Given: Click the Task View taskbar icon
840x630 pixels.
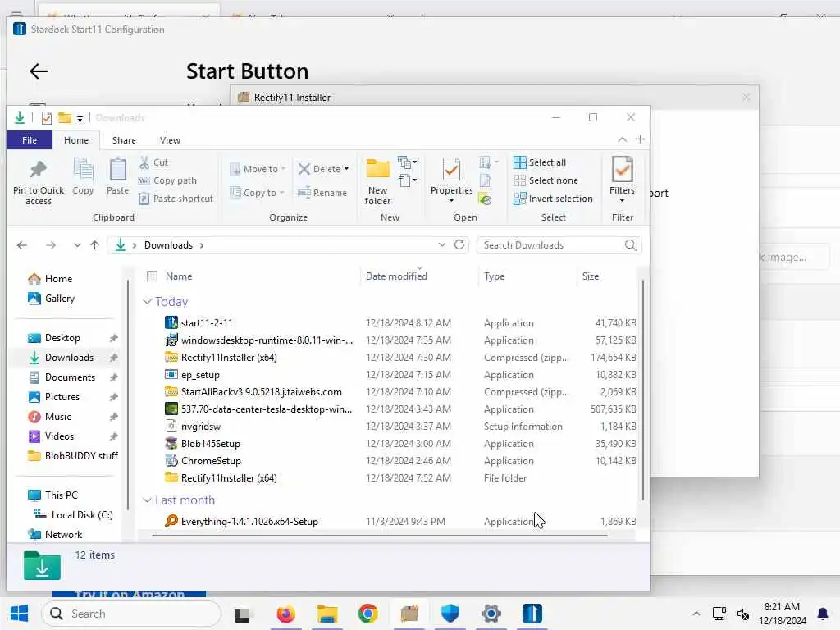Looking at the screenshot, I should pyautogui.click(x=242, y=615).
